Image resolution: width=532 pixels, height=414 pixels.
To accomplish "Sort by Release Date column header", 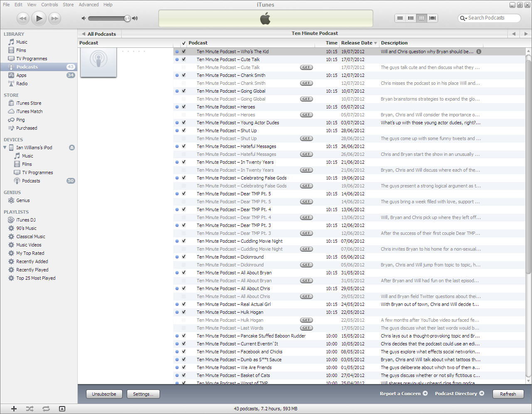I will (x=357, y=43).
